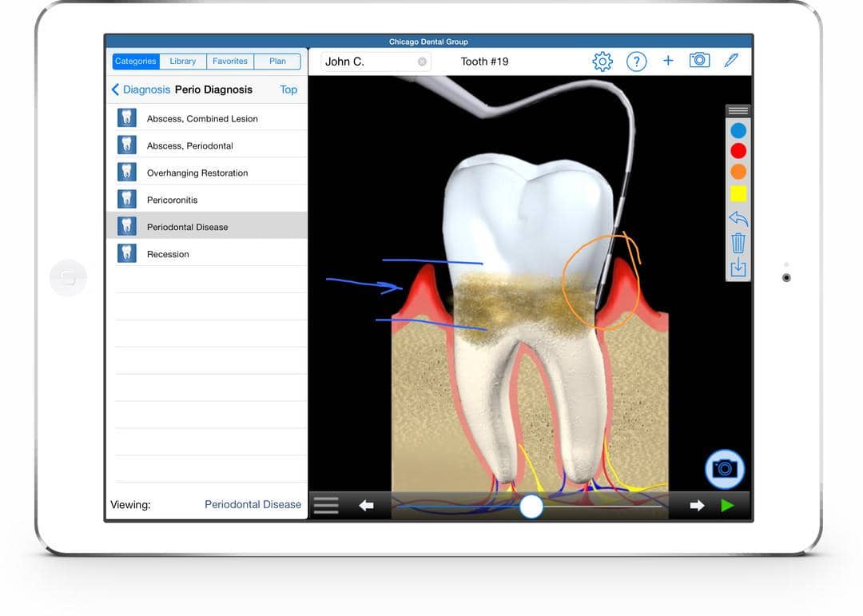Image resolution: width=863 pixels, height=616 pixels.
Task: Tap the plus icon to add
Action: [x=668, y=62]
